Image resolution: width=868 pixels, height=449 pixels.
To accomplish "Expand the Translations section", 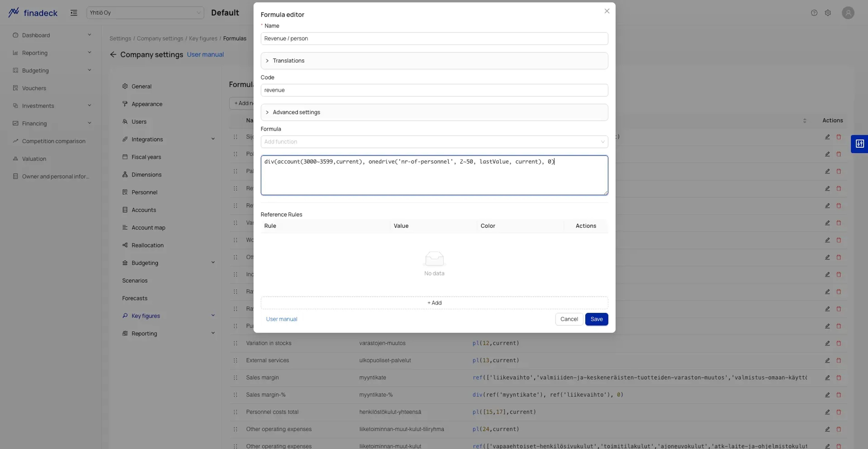I will [x=434, y=61].
